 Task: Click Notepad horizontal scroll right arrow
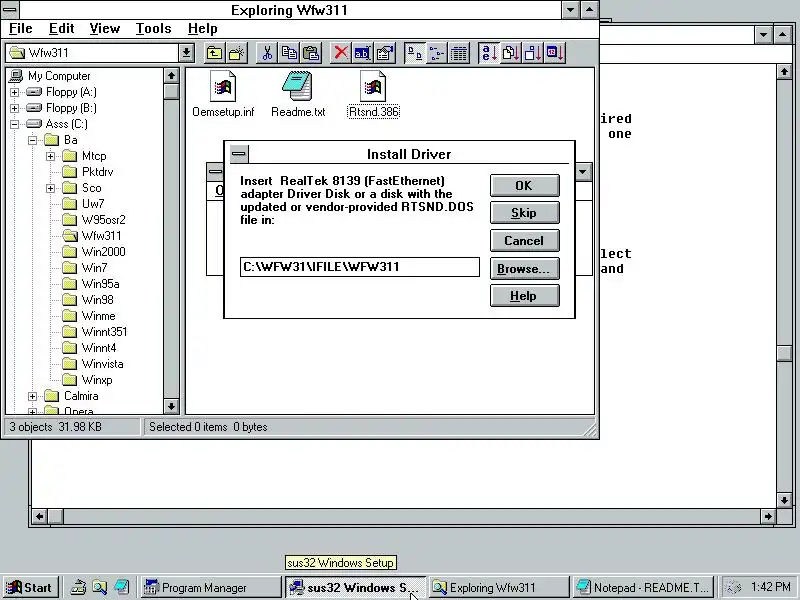coord(768,516)
